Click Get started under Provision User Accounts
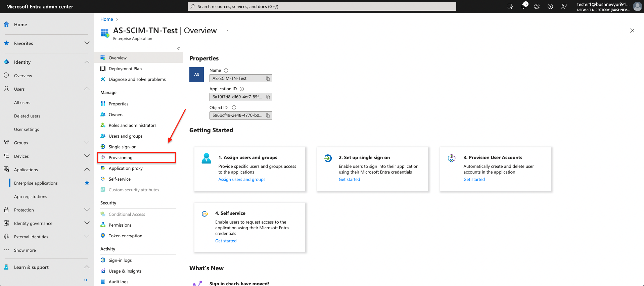This screenshot has height=286, width=644. pyautogui.click(x=474, y=180)
